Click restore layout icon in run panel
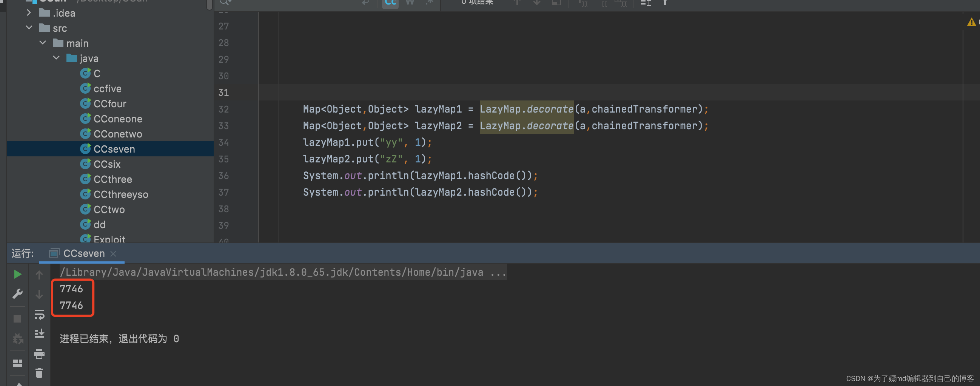The image size is (980, 386). coord(17,363)
